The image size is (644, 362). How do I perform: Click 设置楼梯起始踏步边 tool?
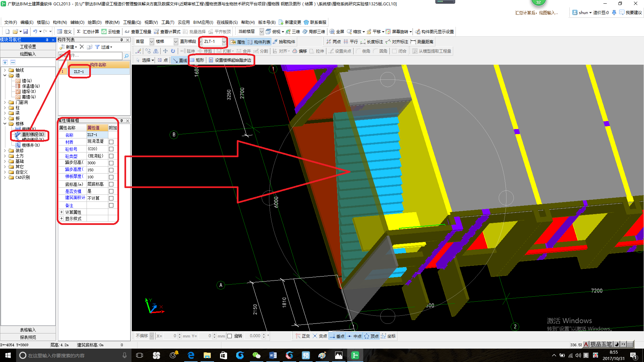(x=230, y=60)
